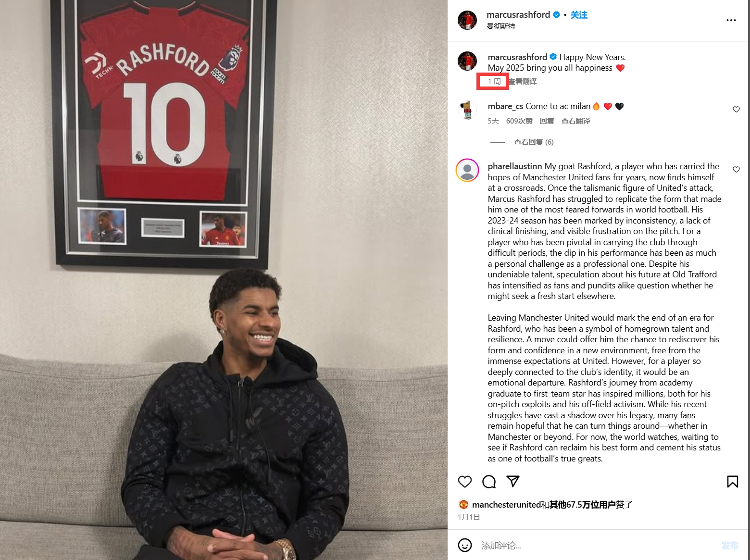Screen dimensions: 750x560
Task: Save post with bookmark icon
Action: pyautogui.click(x=732, y=482)
